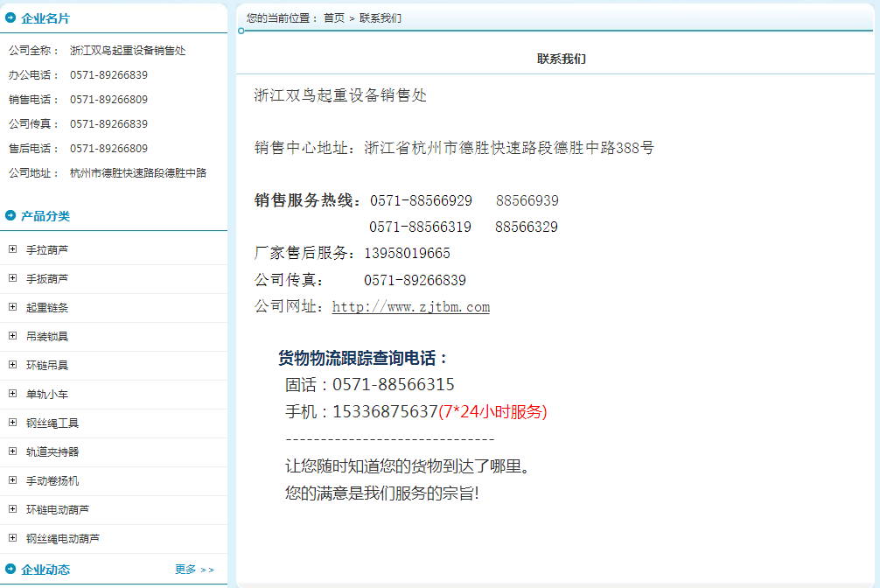Expand the 吊装锁具 plus icon
This screenshot has height=588, width=880.
tap(12, 336)
